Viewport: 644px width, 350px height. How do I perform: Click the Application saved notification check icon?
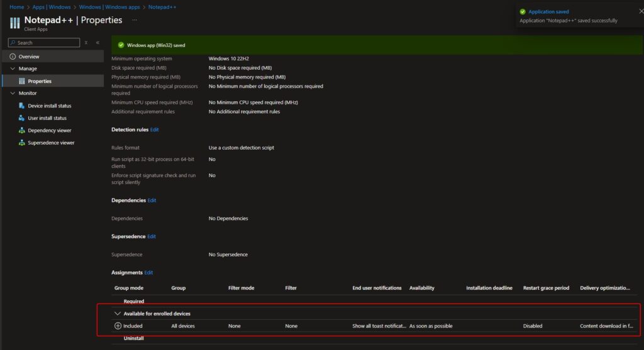point(523,12)
